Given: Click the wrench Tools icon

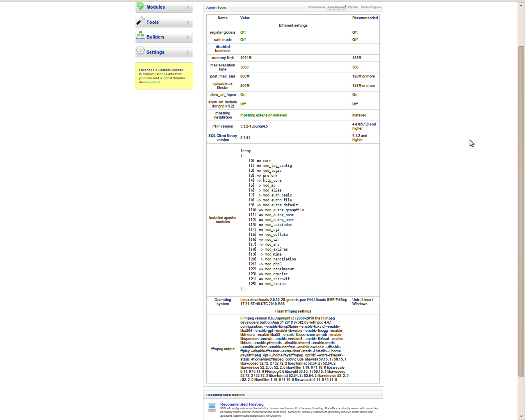Looking at the screenshot, I should tap(140, 21).
